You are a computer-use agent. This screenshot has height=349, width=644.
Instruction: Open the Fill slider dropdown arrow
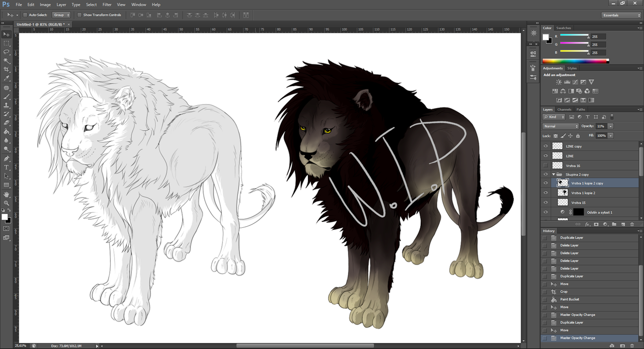[610, 136]
